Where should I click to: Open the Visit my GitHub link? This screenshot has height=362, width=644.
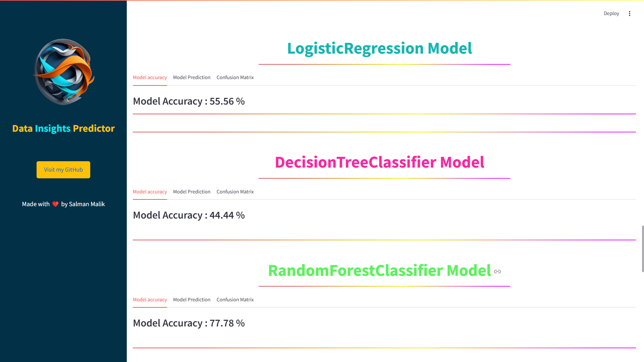click(63, 170)
